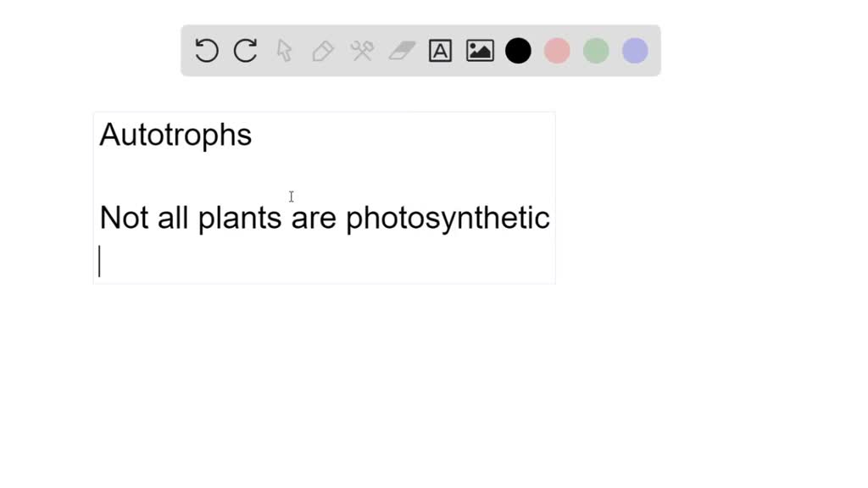Choose the pen drawing tool
Screen dimensions: 868x488
tap(323, 51)
